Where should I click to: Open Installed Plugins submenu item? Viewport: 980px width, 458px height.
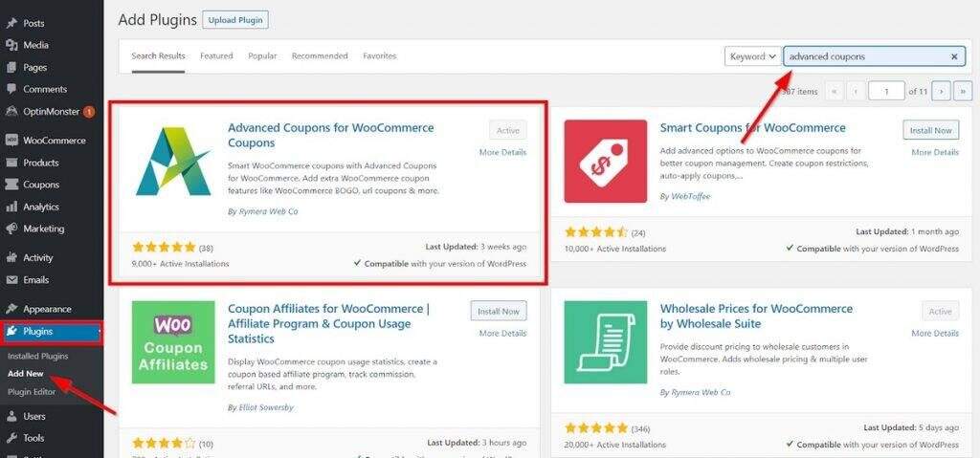(x=38, y=356)
